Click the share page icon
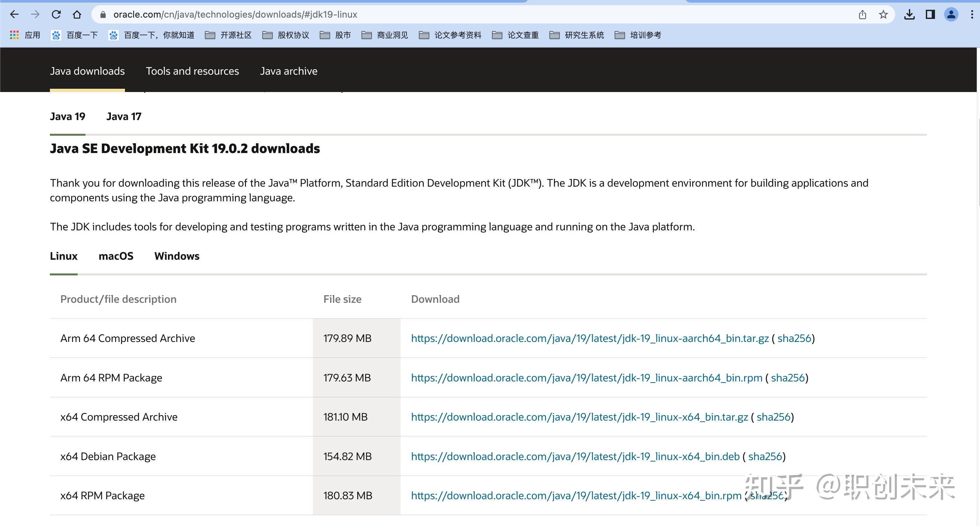The width and height of the screenshot is (980, 526). click(x=862, y=14)
